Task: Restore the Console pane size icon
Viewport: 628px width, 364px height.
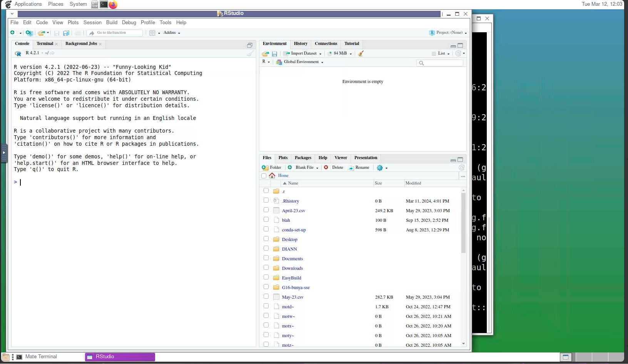Action: [x=249, y=45]
